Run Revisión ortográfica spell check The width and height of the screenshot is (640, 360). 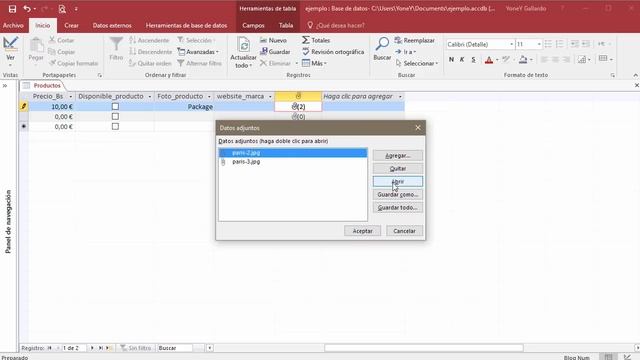(x=333, y=52)
